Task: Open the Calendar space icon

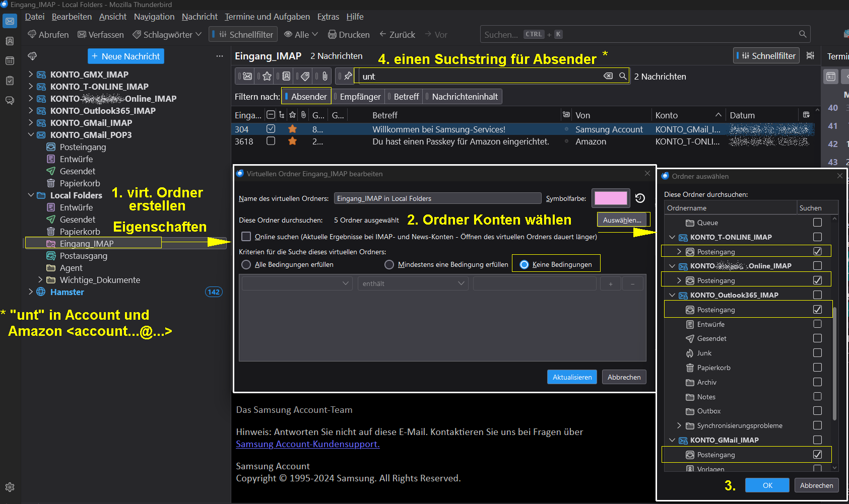Action: (x=10, y=61)
